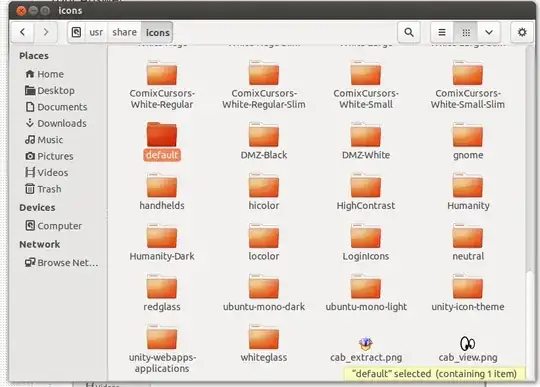
Task: Select the cab_view.png file
Action: click(x=468, y=349)
